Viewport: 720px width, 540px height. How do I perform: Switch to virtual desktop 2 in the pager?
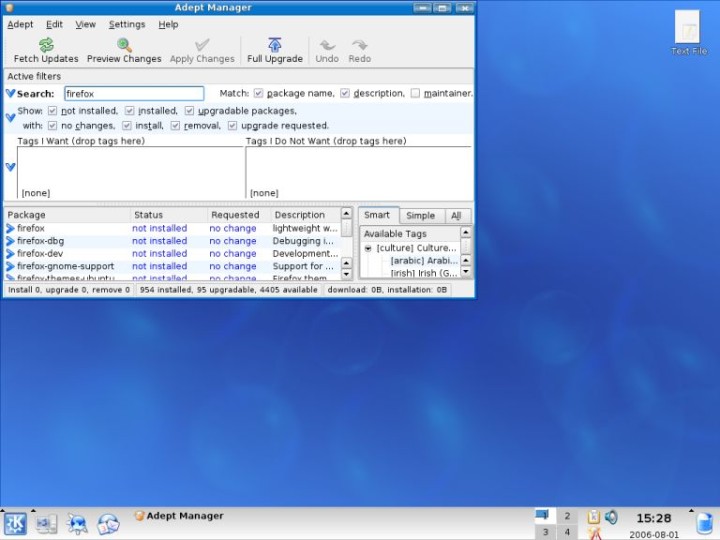tap(568, 516)
